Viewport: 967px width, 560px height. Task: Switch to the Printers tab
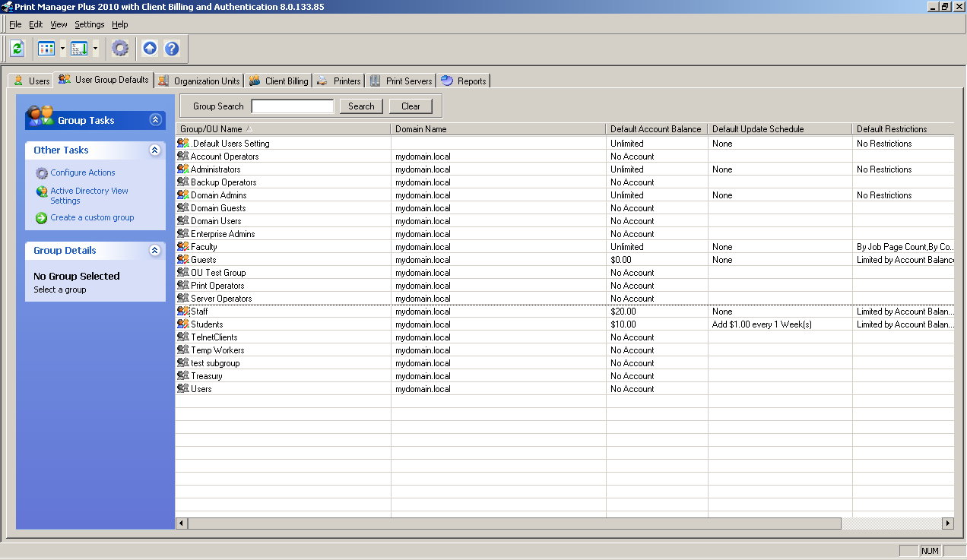click(339, 81)
